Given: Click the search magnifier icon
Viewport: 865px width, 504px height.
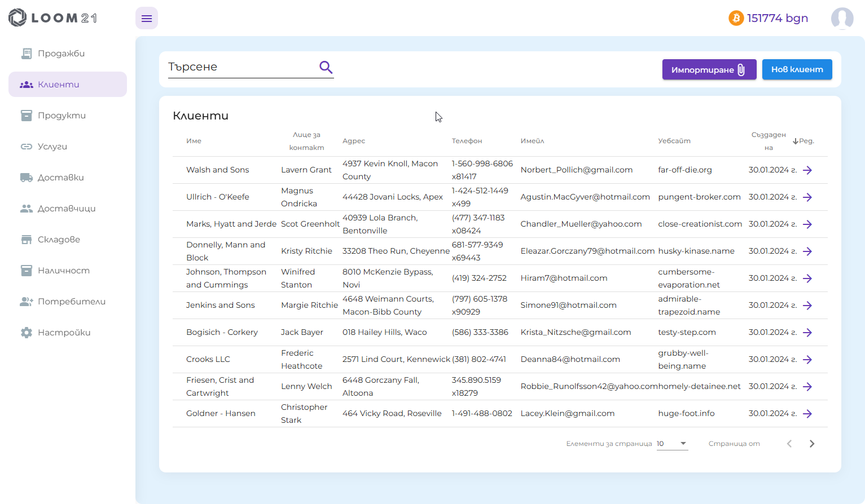Looking at the screenshot, I should click(x=326, y=68).
